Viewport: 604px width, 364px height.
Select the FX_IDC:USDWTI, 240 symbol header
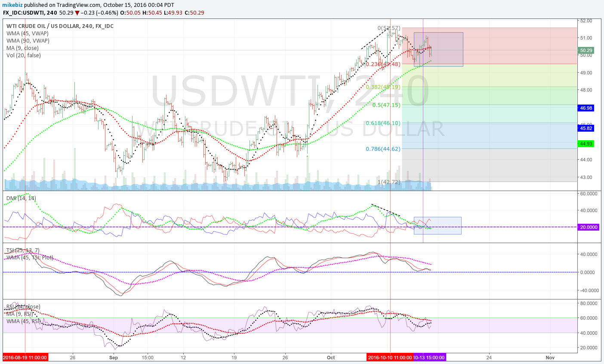click(30, 12)
